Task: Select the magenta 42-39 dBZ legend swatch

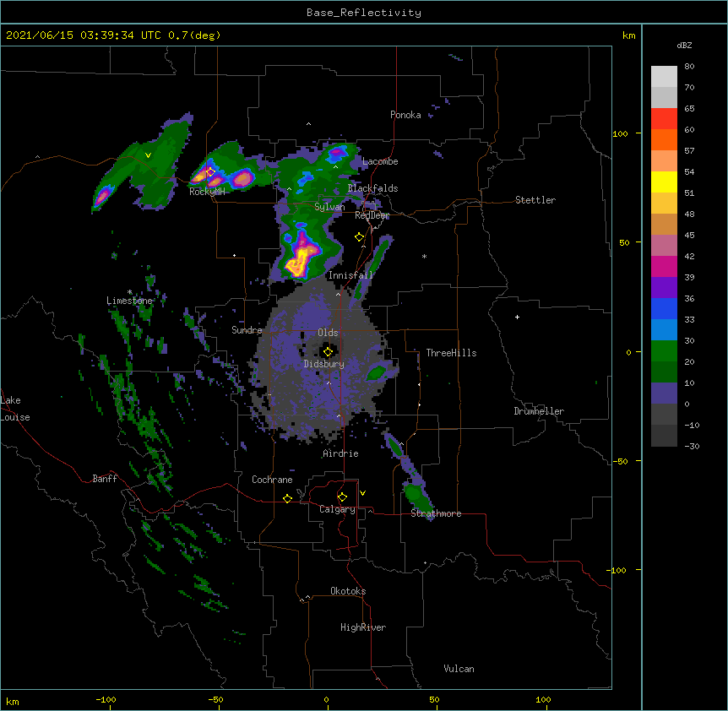Action: coord(664,266)
